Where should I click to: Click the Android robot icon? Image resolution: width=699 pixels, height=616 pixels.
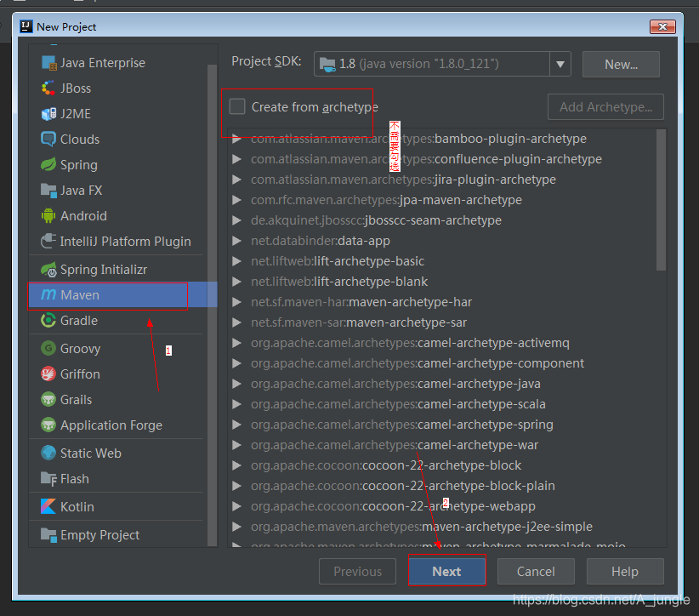click(x=48, y=216)
